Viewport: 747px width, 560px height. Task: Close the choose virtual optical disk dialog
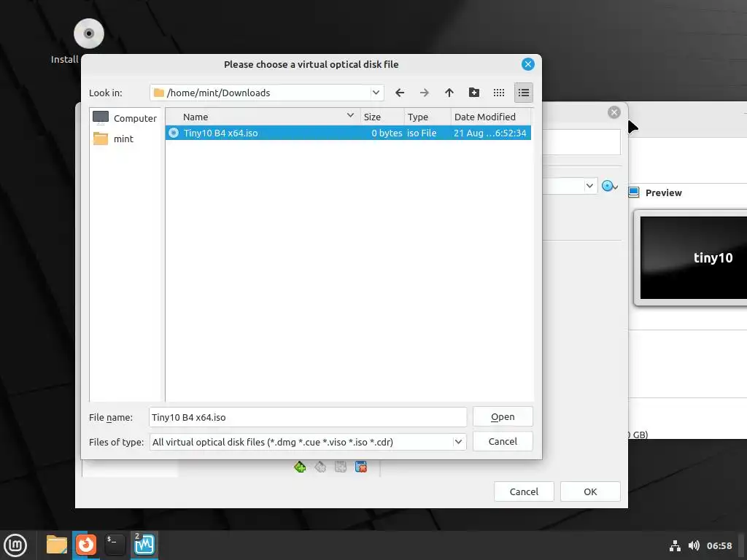pyautogui.click(x=528, y=64)
